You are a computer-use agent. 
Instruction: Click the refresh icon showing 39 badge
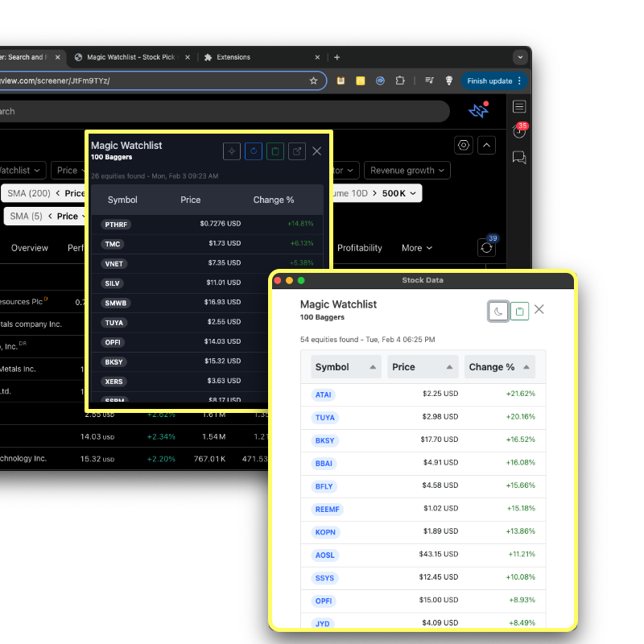point(486,248)
